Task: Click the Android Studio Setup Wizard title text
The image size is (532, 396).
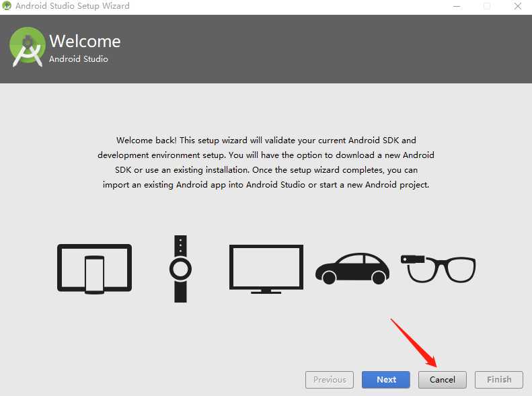Action: [73, 6]
